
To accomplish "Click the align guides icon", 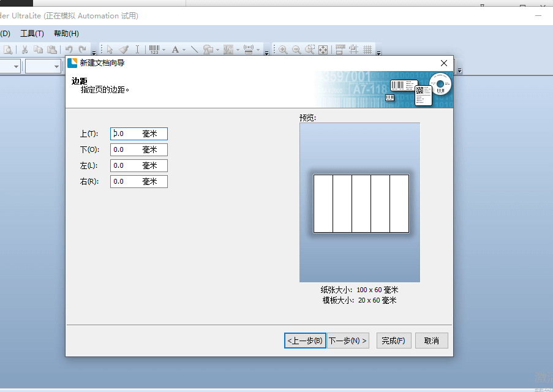I will 354,50.
